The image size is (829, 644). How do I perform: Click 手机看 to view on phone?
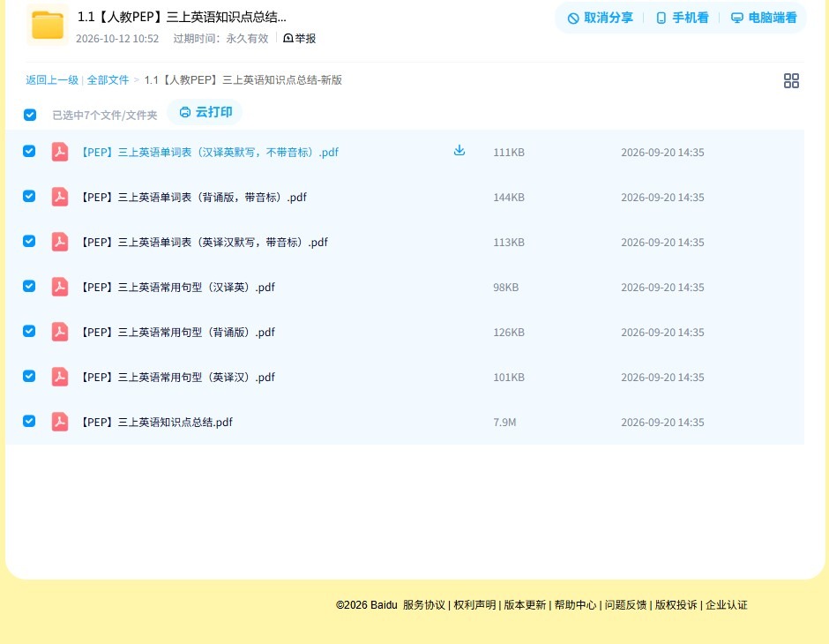click(x=682, y=18)
